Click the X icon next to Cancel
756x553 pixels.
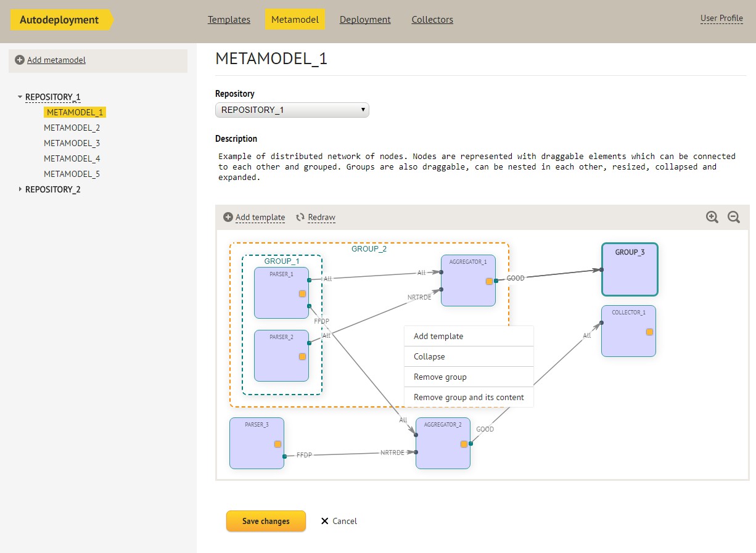(325, 521)
